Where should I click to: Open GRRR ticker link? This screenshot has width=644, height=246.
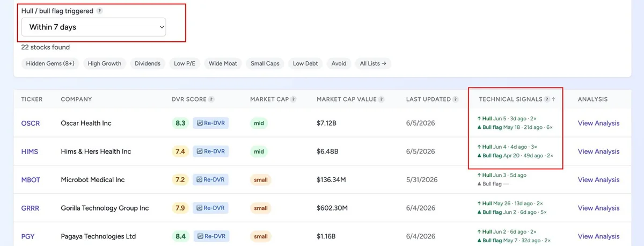pyautogui.click(x=31, y=208)
